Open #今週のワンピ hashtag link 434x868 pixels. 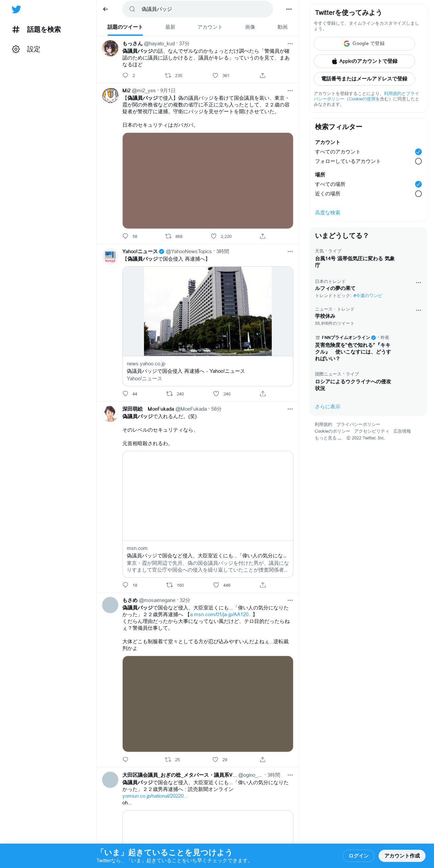[368, 296]
